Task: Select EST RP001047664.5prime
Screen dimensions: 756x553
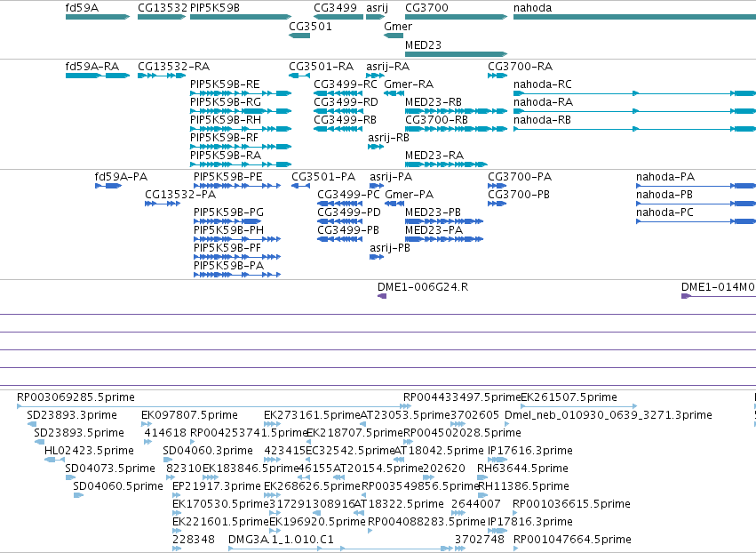Action: (x=572, y=540)
